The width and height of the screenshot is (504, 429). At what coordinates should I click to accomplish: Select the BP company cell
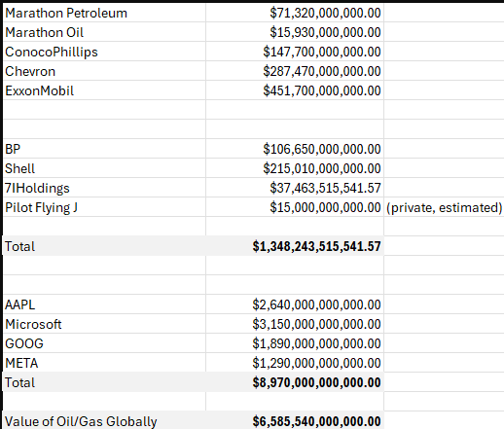104,149
